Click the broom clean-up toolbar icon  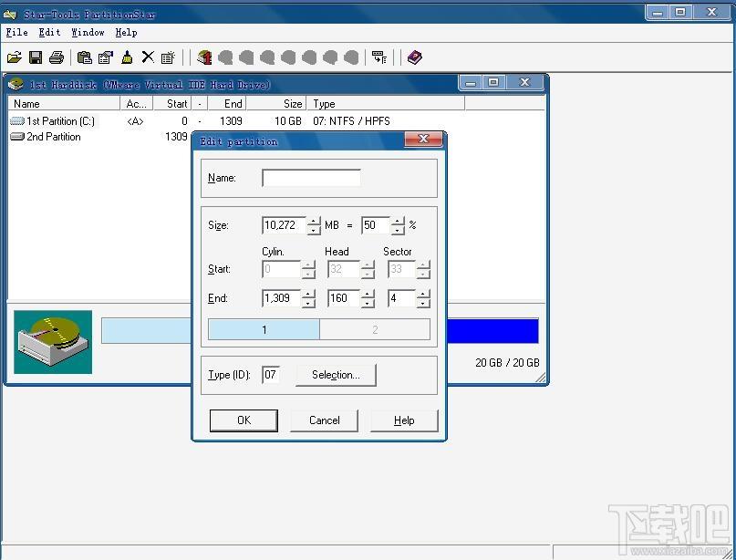pos(127,57)
